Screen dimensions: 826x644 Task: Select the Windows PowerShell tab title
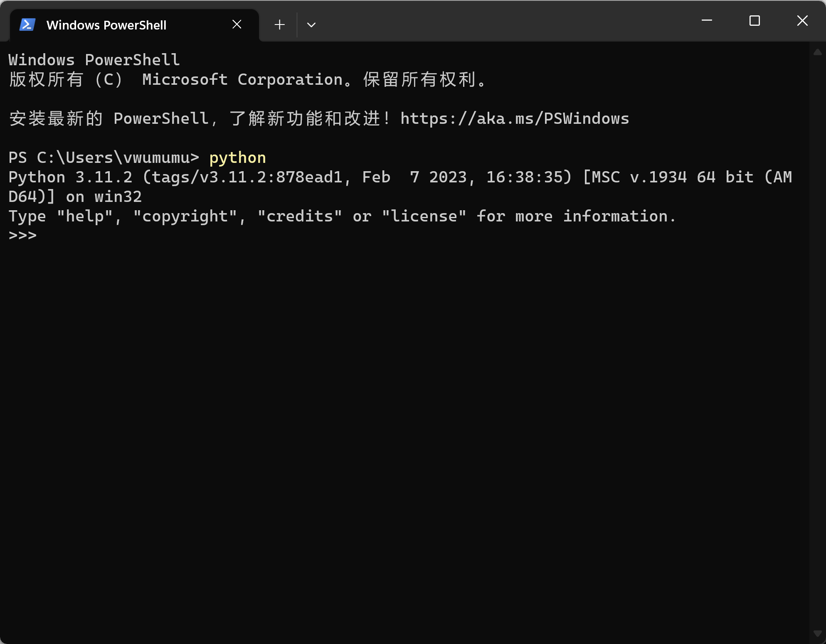[x=106, y=25]
